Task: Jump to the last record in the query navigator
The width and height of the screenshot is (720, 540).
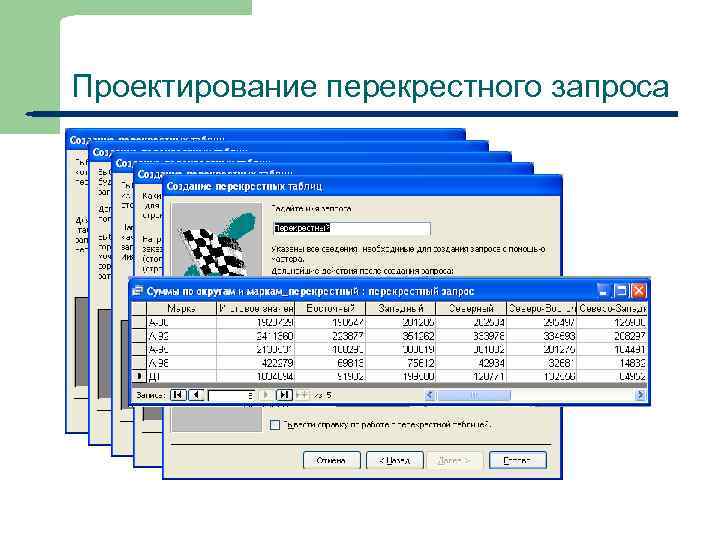Action: click(284, 395)
